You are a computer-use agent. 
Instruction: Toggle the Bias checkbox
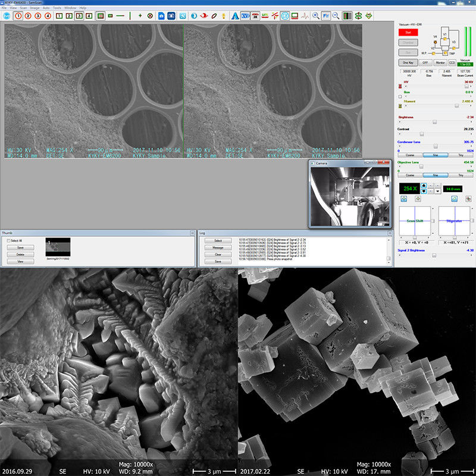(400, 96)
